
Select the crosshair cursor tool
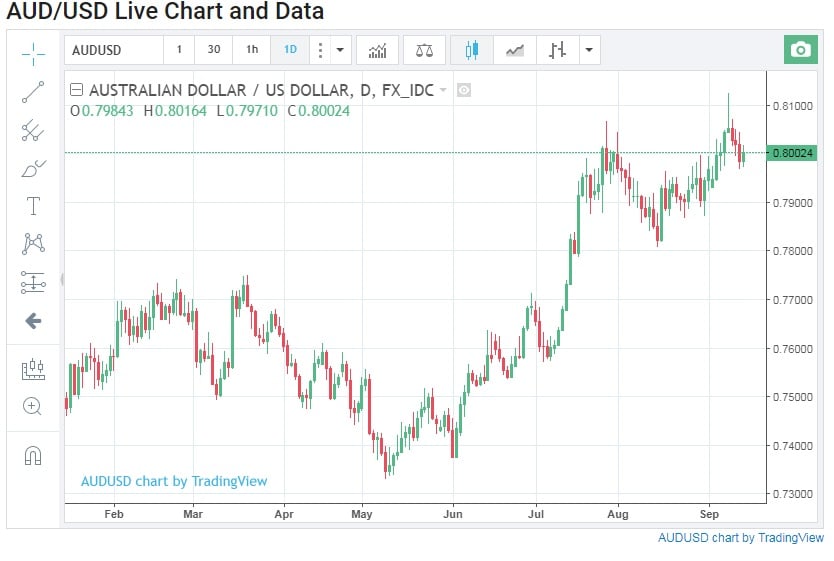pyautogui.click(x=33, y=53)
